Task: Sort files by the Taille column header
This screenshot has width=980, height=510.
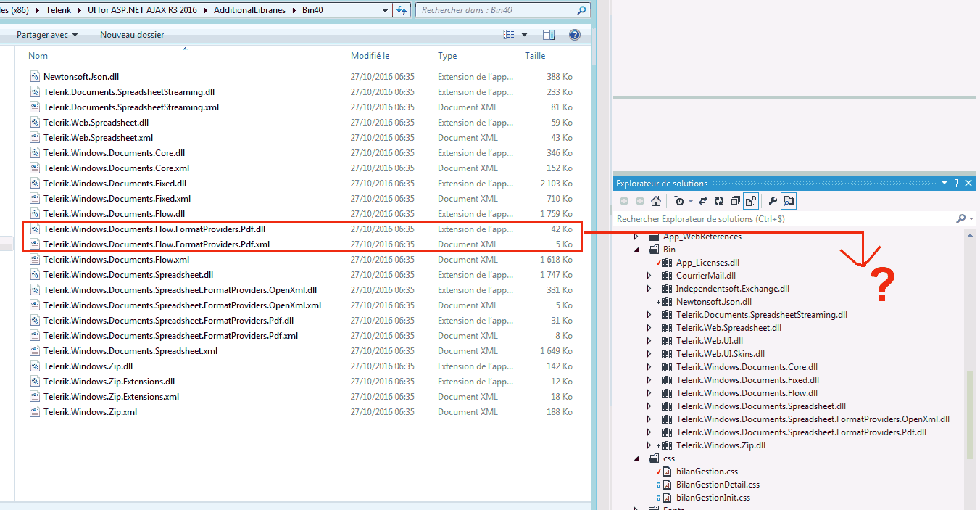Action: 535,56
